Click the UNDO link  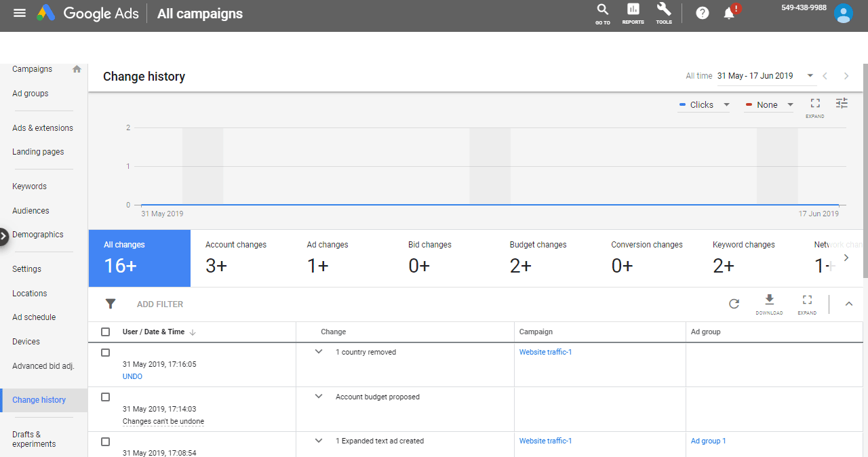[132, 376]
